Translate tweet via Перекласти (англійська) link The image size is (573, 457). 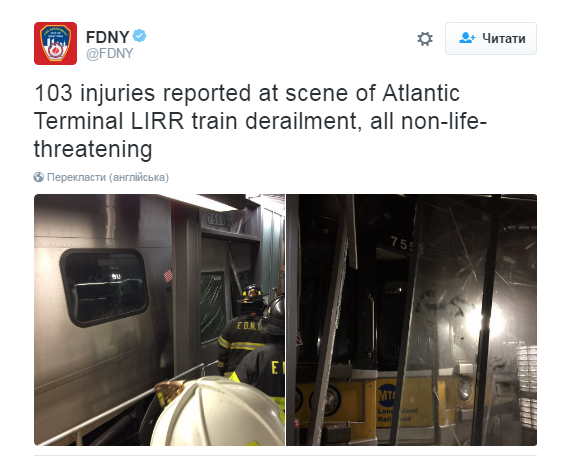tap(108, 177)
